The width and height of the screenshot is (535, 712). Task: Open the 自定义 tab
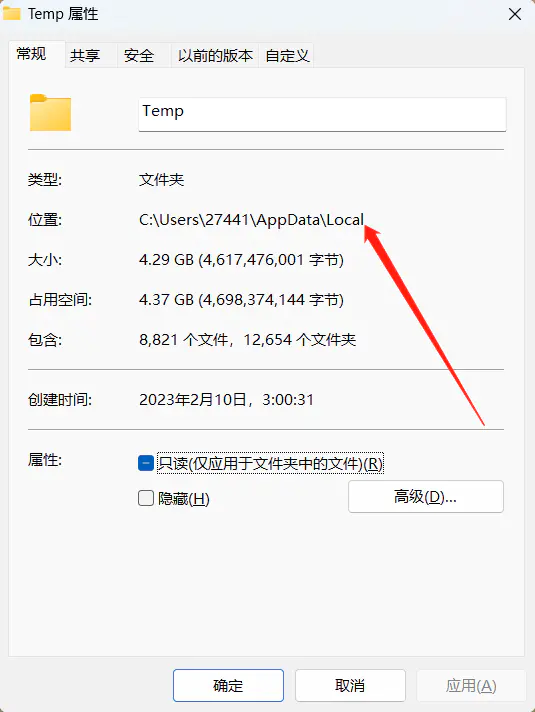tap(287, 56)
